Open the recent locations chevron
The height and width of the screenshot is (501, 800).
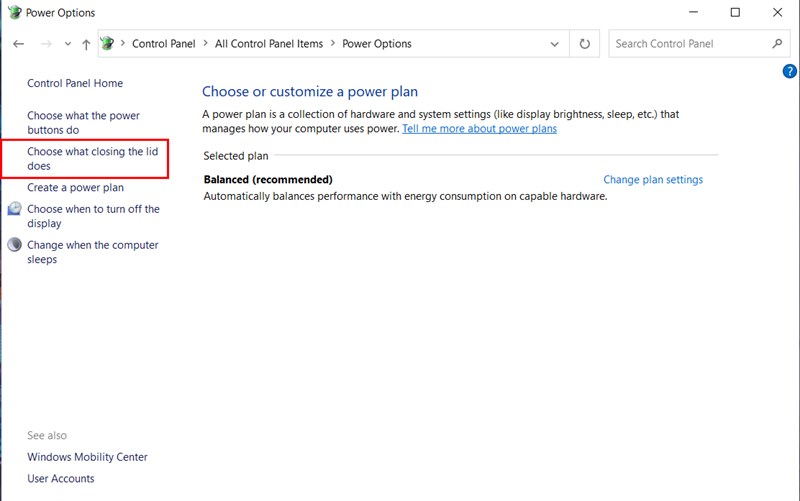[68, 44]
